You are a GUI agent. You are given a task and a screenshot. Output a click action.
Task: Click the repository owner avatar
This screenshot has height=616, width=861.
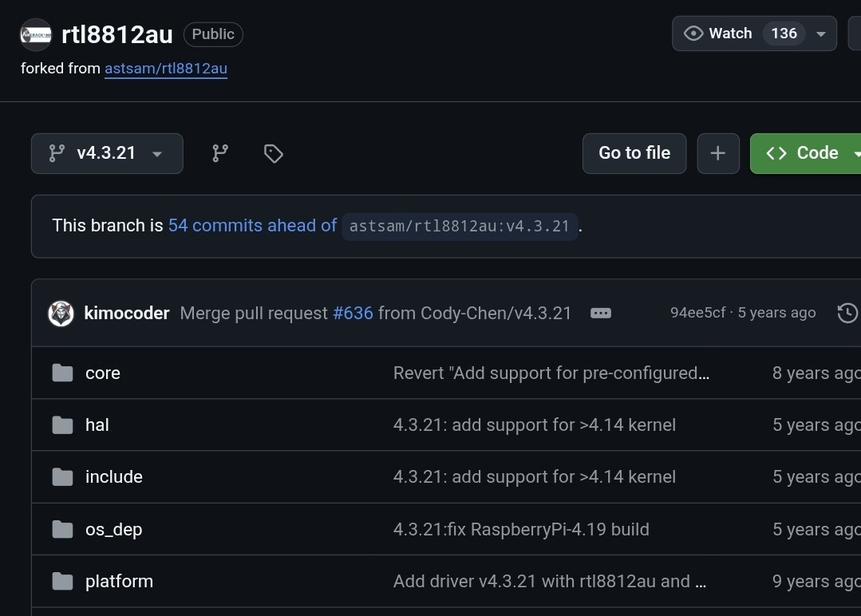tap(36, 34)
